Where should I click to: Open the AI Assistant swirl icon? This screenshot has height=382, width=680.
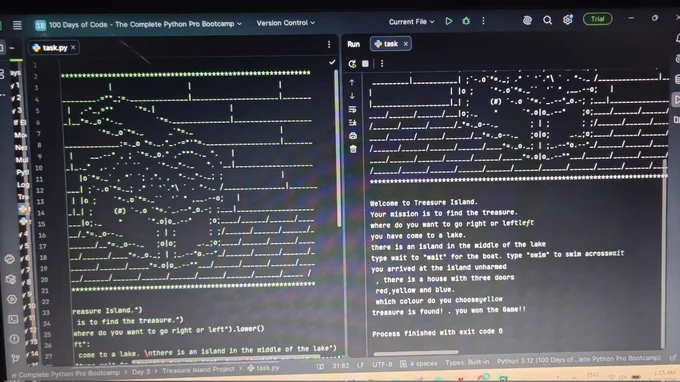pos(527,20)
